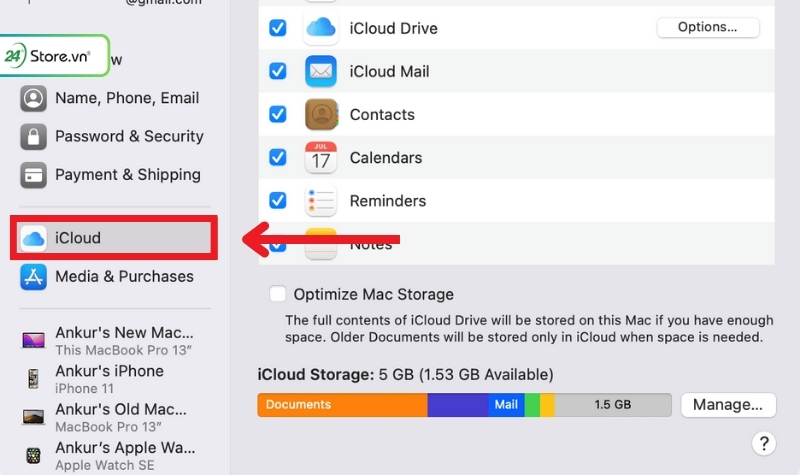Click the Optimize Mac Storage label

373,294
